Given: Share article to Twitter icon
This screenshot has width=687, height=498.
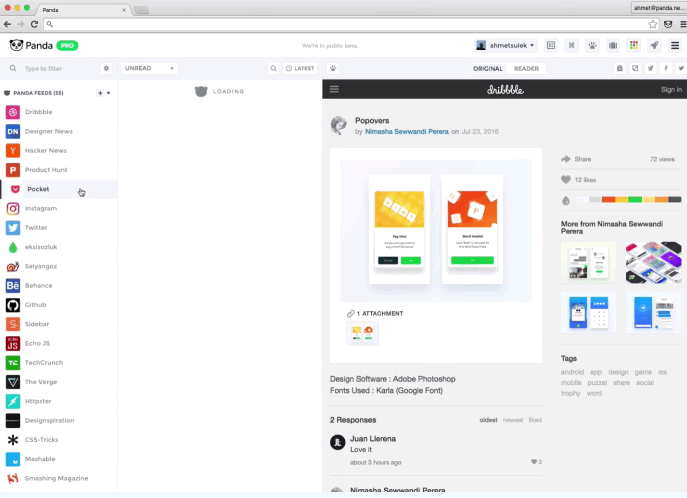Looking at the screenshot, I should [x=681, y=68].
